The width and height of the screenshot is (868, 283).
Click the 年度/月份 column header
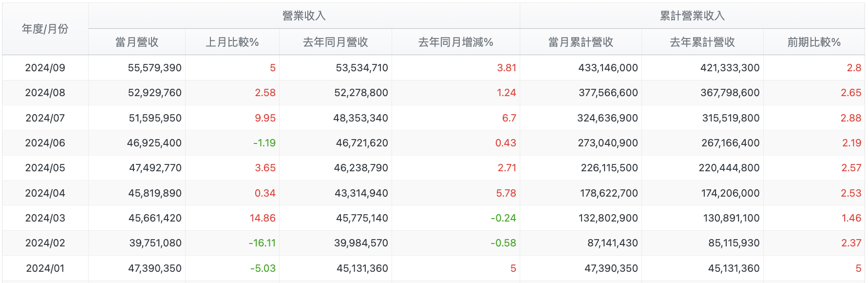[x=45, y=29]
